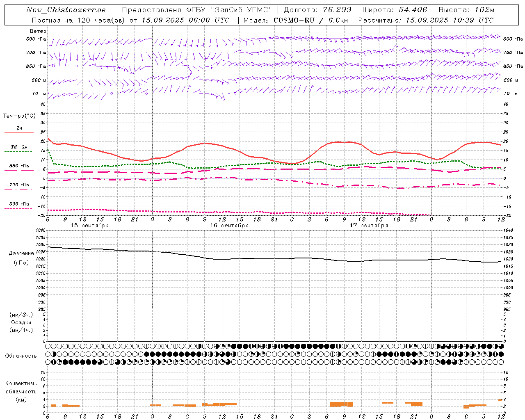Click the 10 м wind level label on left
Viewport: 525px width, 420px height.
[40, 94]
